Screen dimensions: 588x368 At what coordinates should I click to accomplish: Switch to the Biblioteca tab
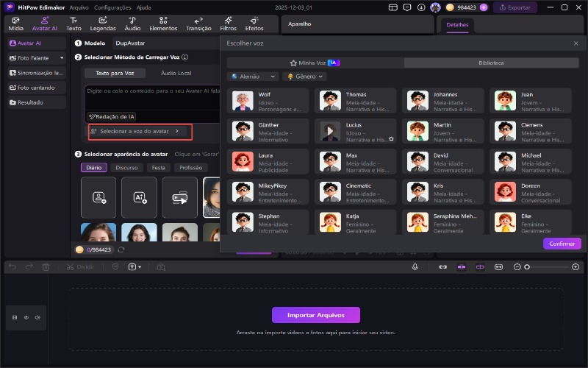(x=490, y=63)
